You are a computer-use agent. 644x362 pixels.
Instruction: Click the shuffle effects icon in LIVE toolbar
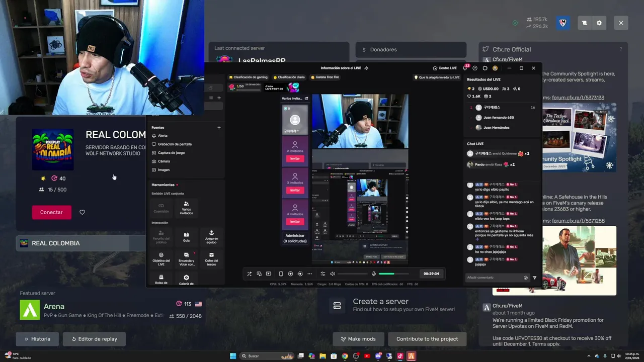pyautogui.click(x=249, y=274)
